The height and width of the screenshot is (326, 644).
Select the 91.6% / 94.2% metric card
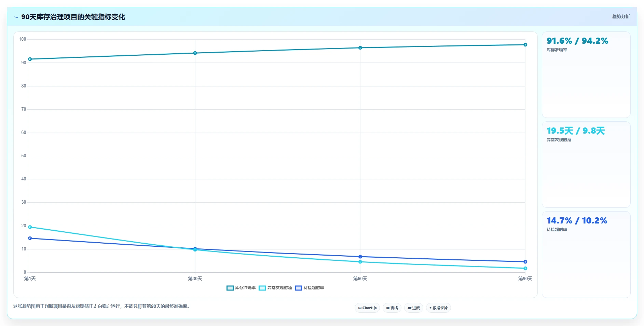point(586,75)
